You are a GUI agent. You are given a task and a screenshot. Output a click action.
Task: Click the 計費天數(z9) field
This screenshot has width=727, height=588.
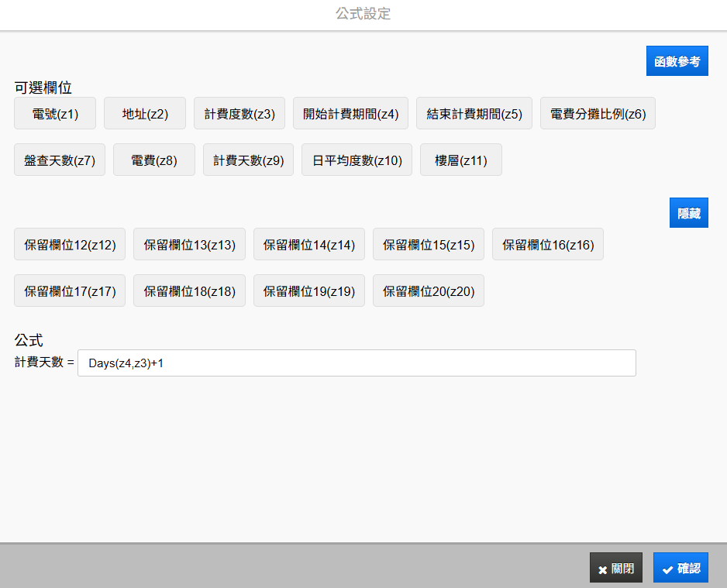click(x=248, y=160)
